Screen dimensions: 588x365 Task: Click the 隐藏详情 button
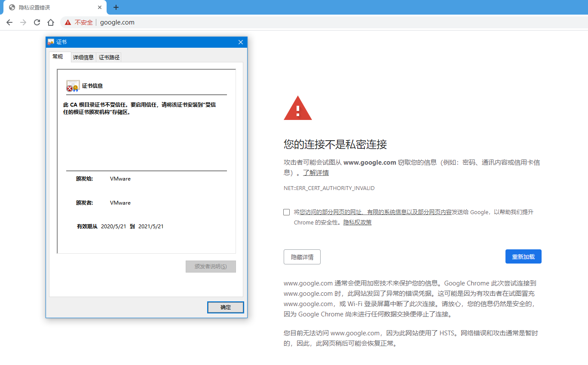pyautogui.click(x=302, y=257)
